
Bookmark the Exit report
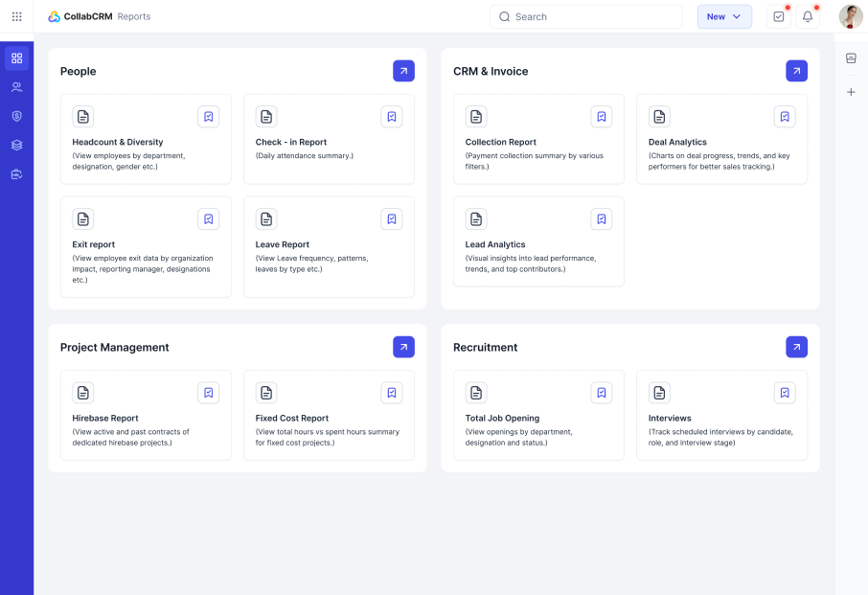pyautogui.click(x=209, y=219)
